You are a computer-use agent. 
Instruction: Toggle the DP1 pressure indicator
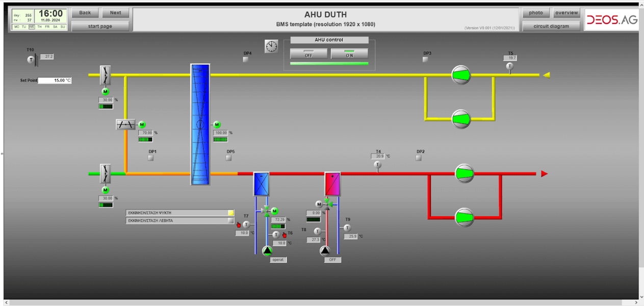coord(151,158)
